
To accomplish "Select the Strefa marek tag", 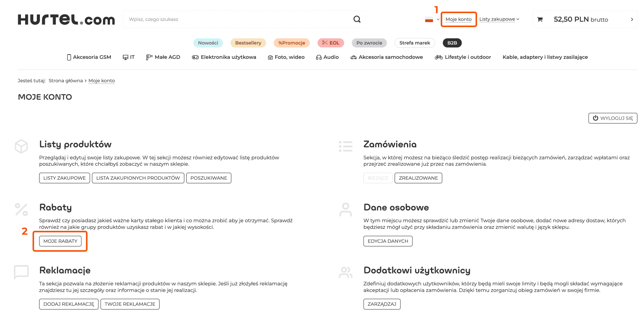I will click(415, 43).
